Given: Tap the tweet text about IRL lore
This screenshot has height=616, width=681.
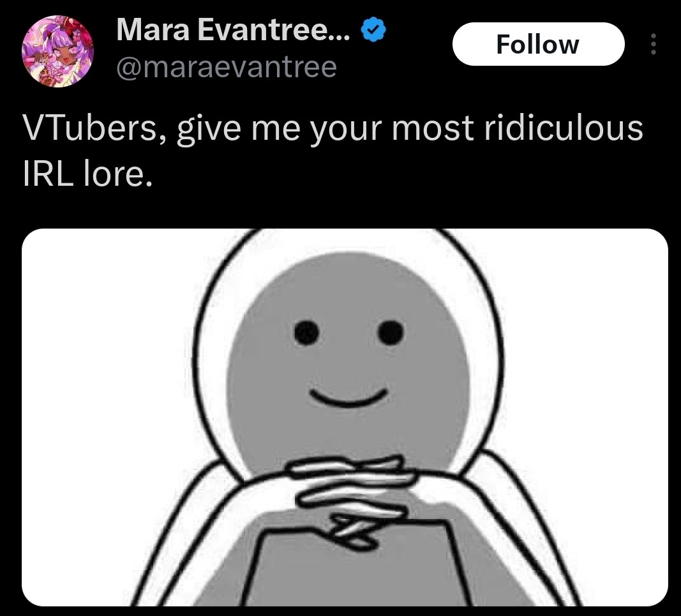Looking at the screenshot, I should coord(333,151).
